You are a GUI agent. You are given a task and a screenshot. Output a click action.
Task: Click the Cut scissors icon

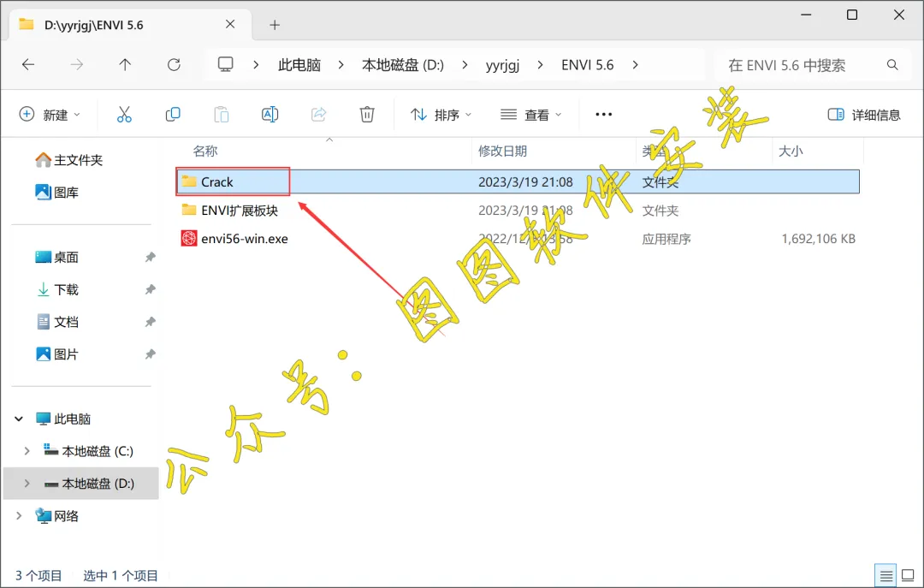[x=124, y=115]
